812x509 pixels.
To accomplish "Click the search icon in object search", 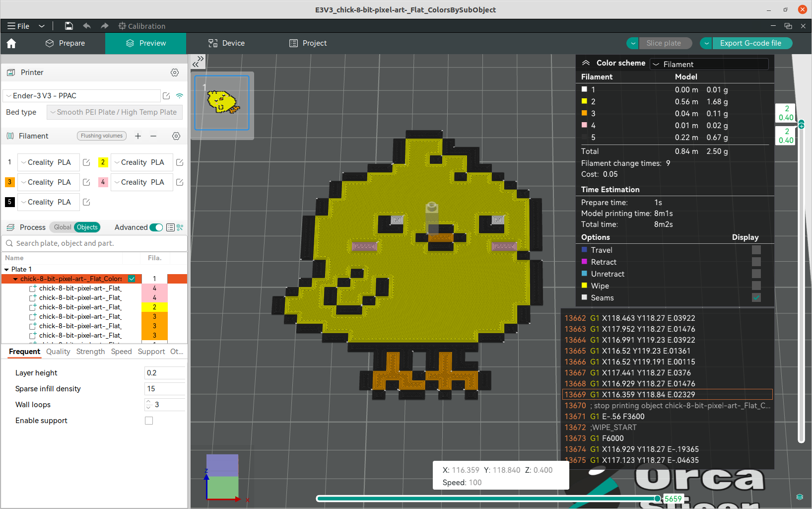I will coord(9,243).
